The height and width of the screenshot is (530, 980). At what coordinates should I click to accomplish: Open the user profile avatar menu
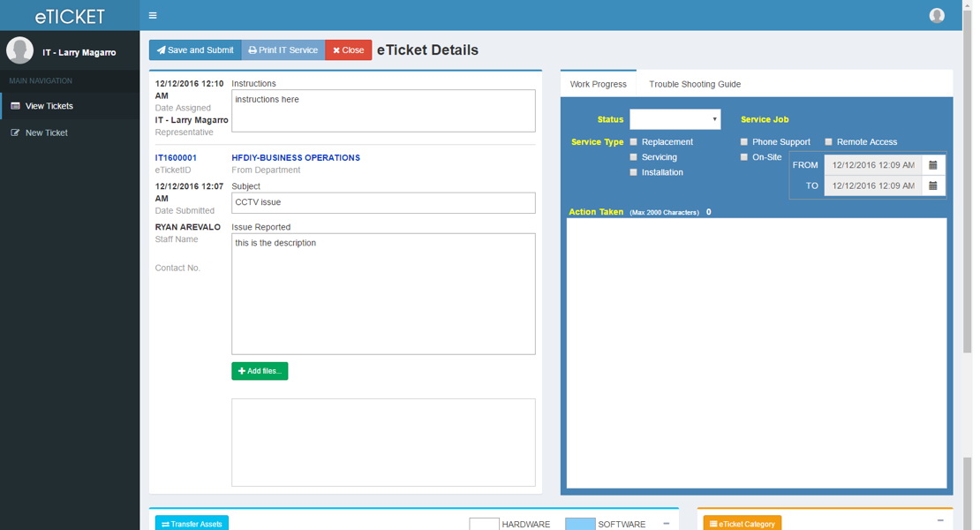(x=937, y=15)
